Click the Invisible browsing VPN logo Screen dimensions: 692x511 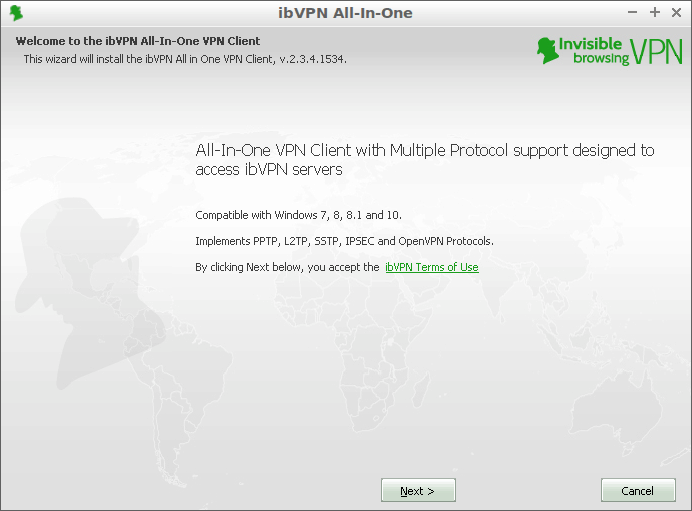click(609, 51)
